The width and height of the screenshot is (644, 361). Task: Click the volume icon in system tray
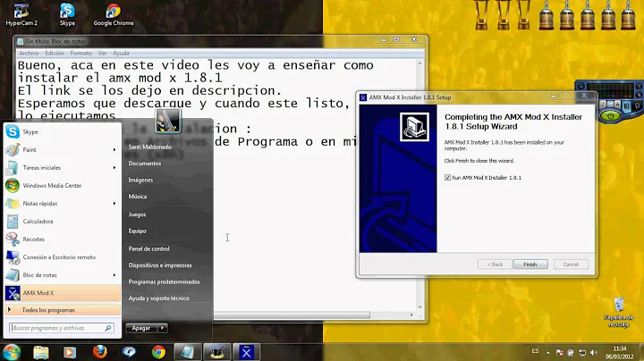click(x=594, y=352)
